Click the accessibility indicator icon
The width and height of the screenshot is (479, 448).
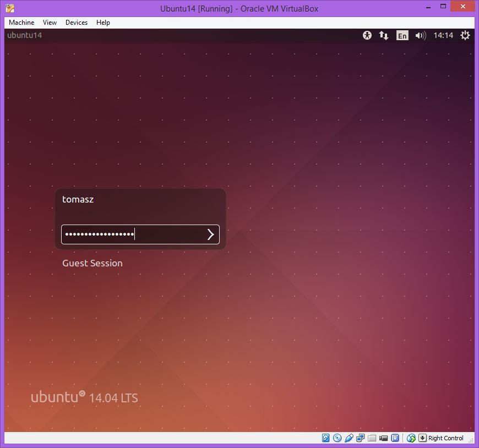pyautogui.click(x=367, y=35)
